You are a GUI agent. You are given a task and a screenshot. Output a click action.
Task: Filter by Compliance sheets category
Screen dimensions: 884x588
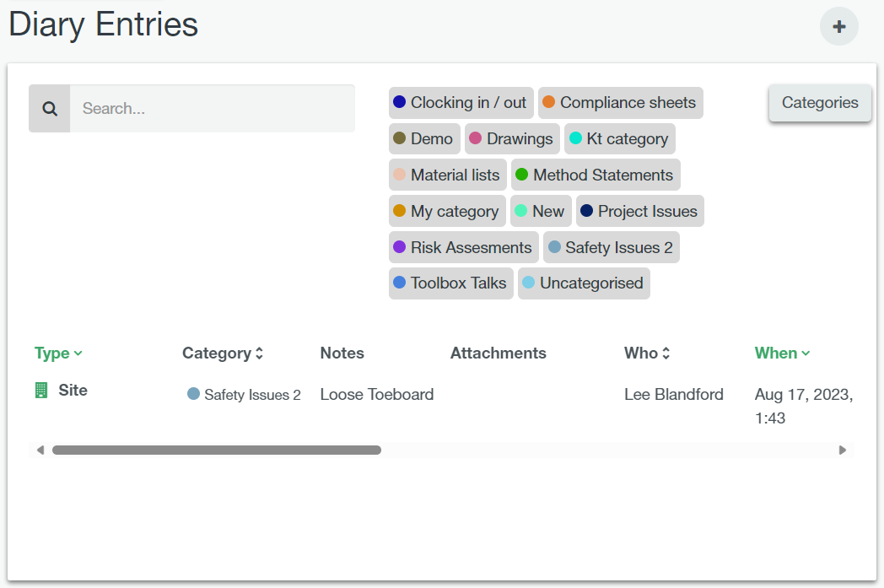pyautogui.click(x=620, y=103)
